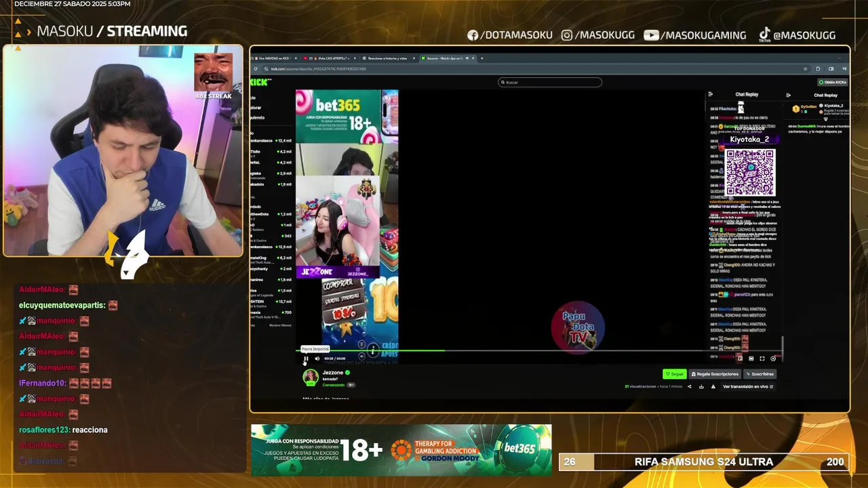Expand the leaderboard chevron in Chat Replay

[x=826, y=119]
